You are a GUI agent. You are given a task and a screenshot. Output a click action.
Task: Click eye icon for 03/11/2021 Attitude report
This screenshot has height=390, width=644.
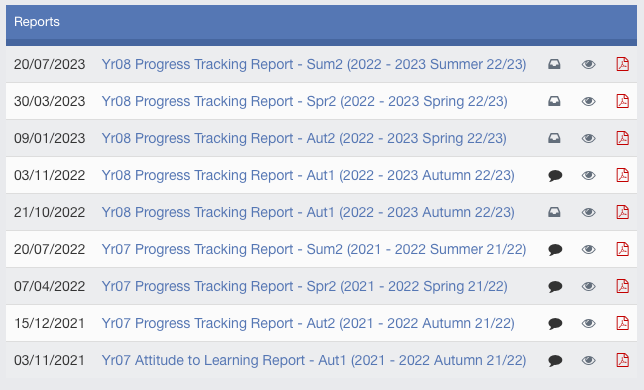(x=589, y=360)
